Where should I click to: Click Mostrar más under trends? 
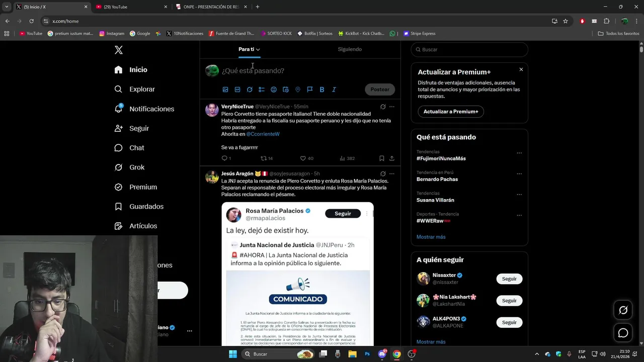[431, 237]
